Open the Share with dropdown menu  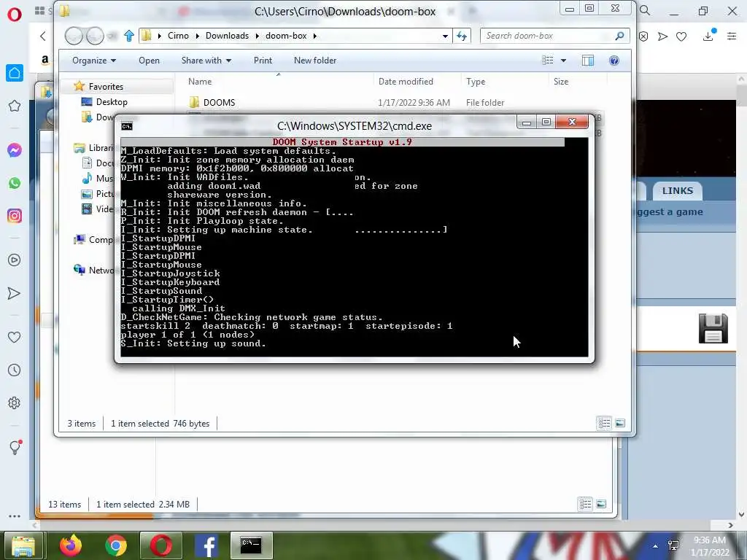point(206,61)
